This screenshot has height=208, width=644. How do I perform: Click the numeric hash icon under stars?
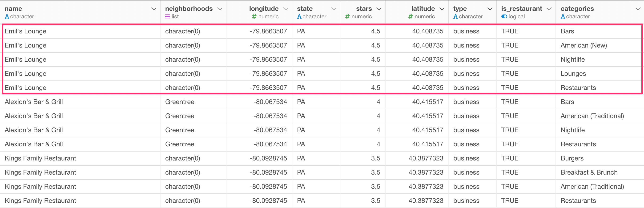(347, 16)
